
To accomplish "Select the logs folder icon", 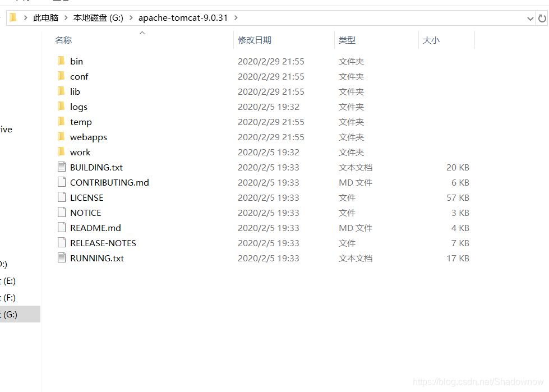I will [x=61, y=107].
